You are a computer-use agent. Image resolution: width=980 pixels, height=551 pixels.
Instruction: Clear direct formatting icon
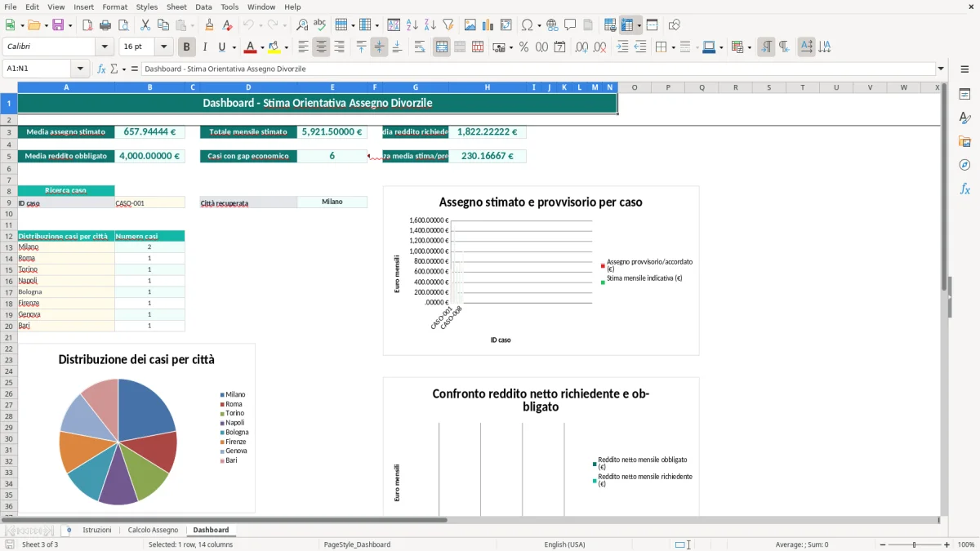coord(226,25)
